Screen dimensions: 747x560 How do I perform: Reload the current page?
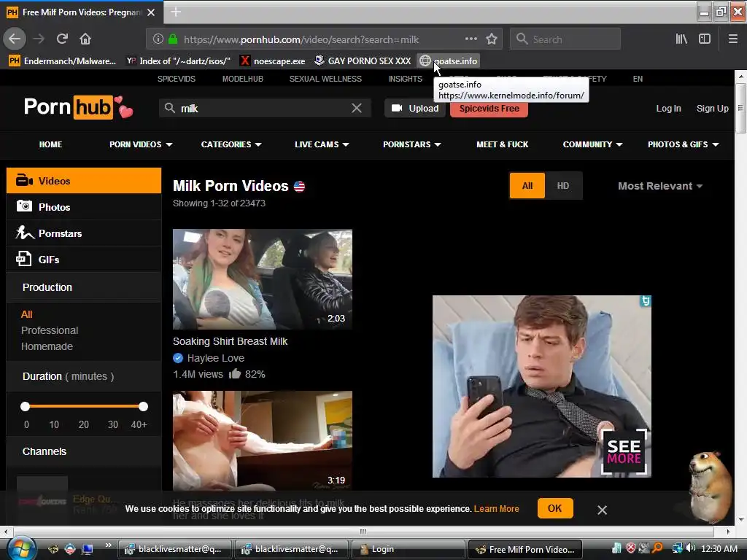(62, 39)
